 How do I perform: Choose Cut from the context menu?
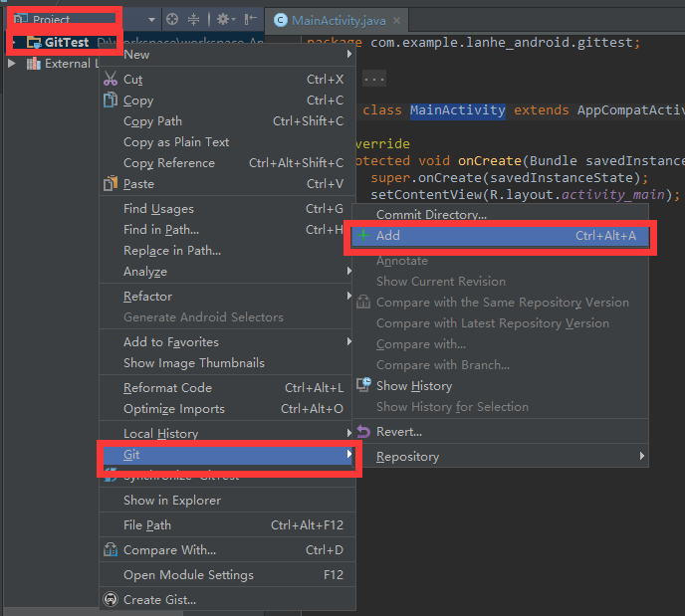coord(227,80)
